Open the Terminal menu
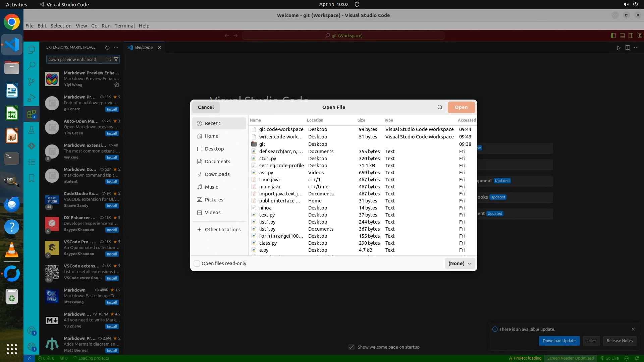 (x=124, y=26)
